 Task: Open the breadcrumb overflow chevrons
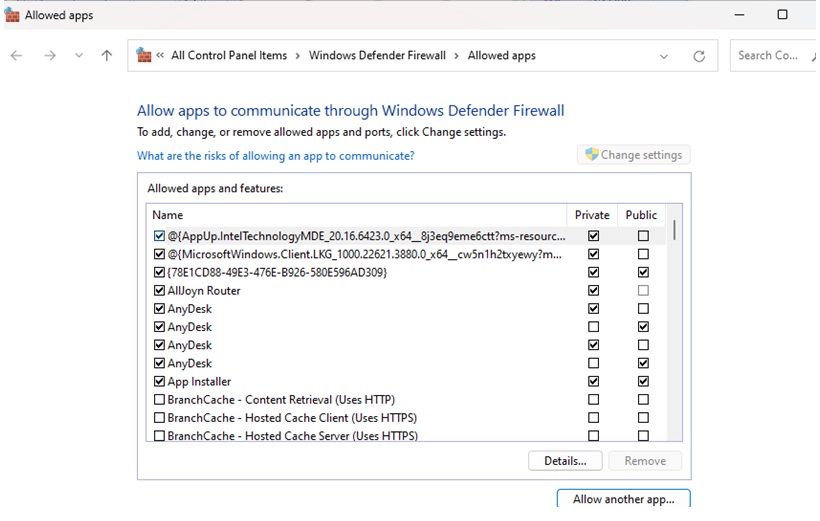pyautogui.click(x=160, y=55)
